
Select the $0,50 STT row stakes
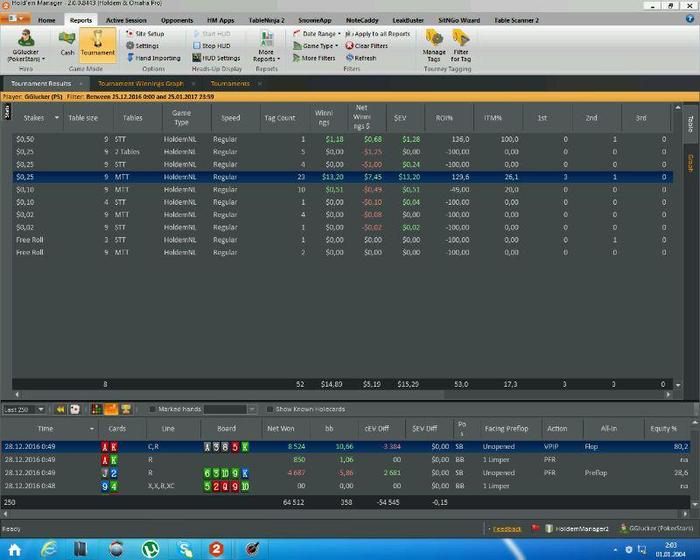[25, 139]
